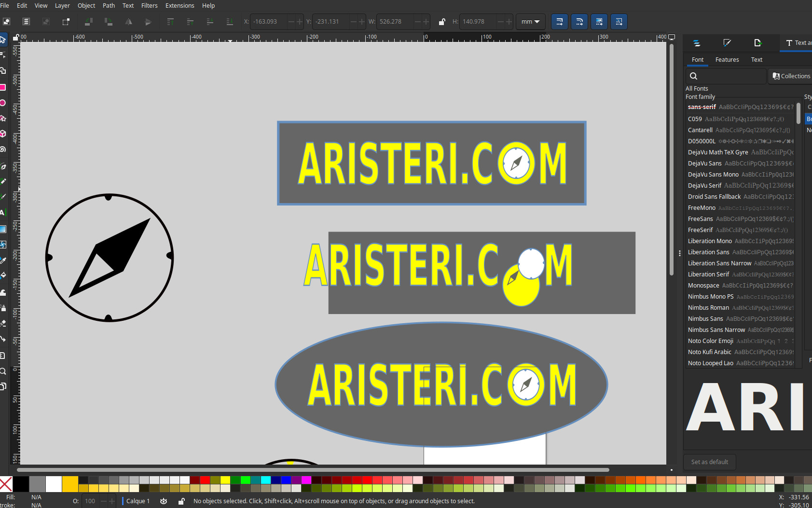812x508 pixels.
Task: Choose the Gradient tool in the toolbox
Action: tap(3, 229)
